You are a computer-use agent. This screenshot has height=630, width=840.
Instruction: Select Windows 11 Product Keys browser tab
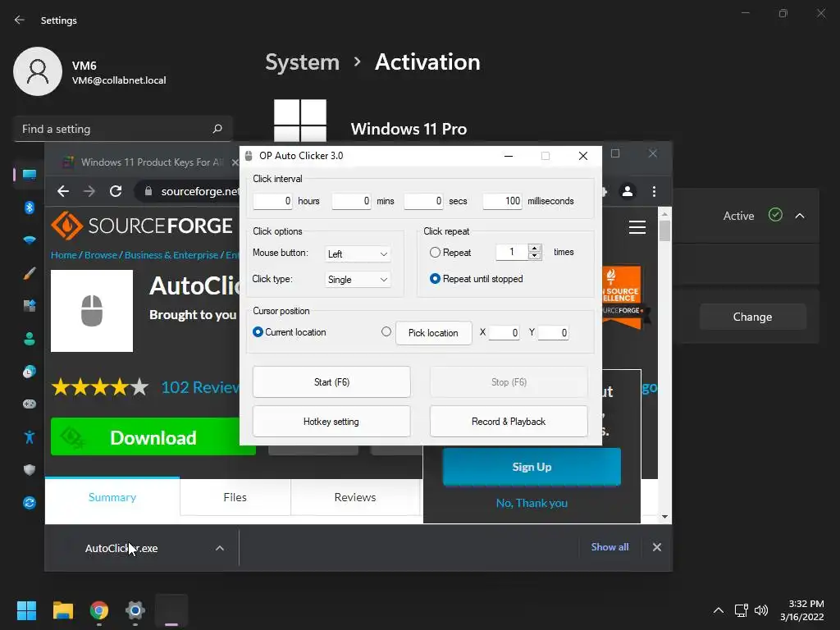click(x=152, y=162)
